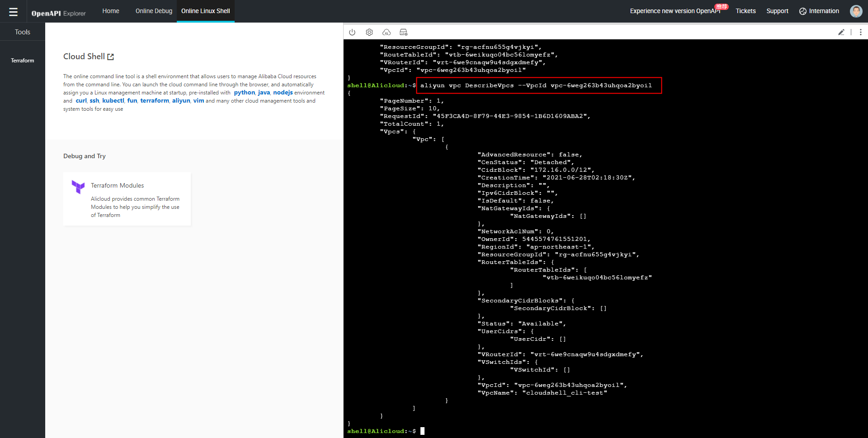Screen dimensions: 868x438
Task: Go to the Home tab
Action: (111, 11)
